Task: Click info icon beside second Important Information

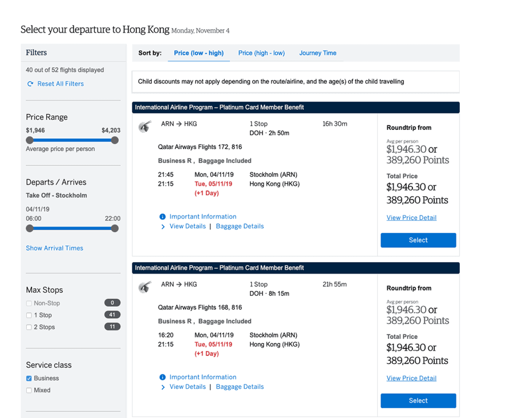Action: click(162, 377)
